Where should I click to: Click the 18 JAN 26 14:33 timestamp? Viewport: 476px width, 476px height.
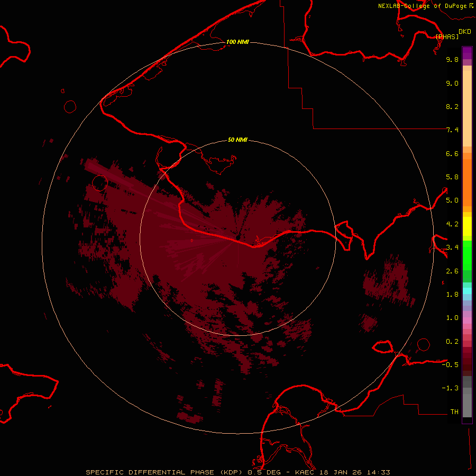(x=356, y=472)
